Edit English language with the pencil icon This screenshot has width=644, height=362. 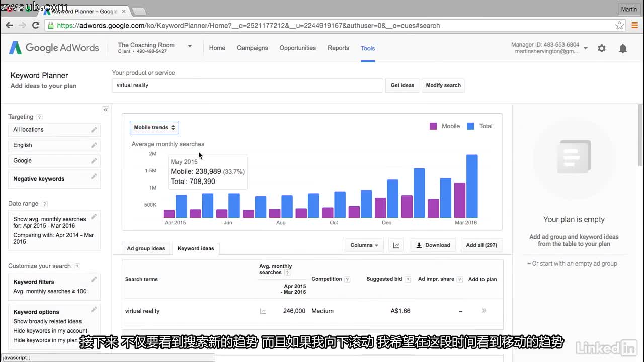point(94,145)
